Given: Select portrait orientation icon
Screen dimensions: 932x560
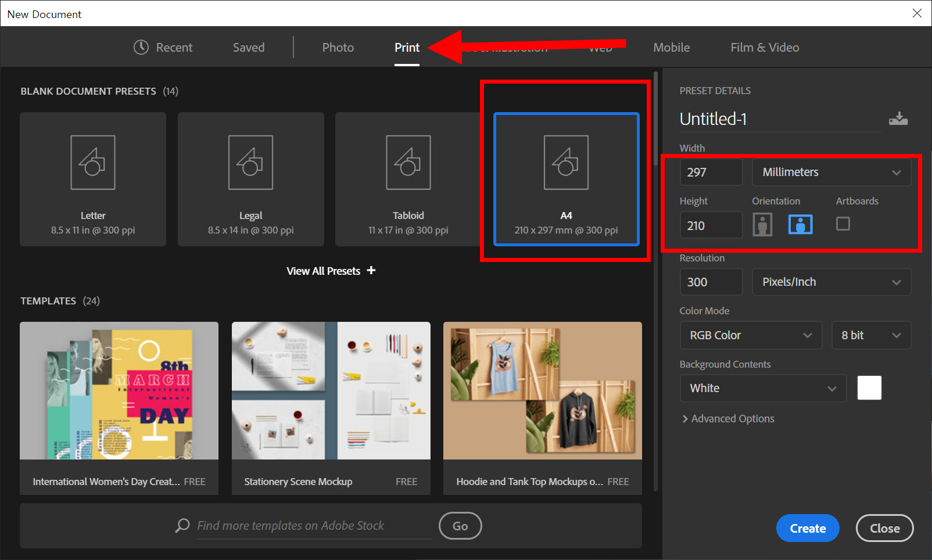Looking at the screenshot, I should point(762,224).
